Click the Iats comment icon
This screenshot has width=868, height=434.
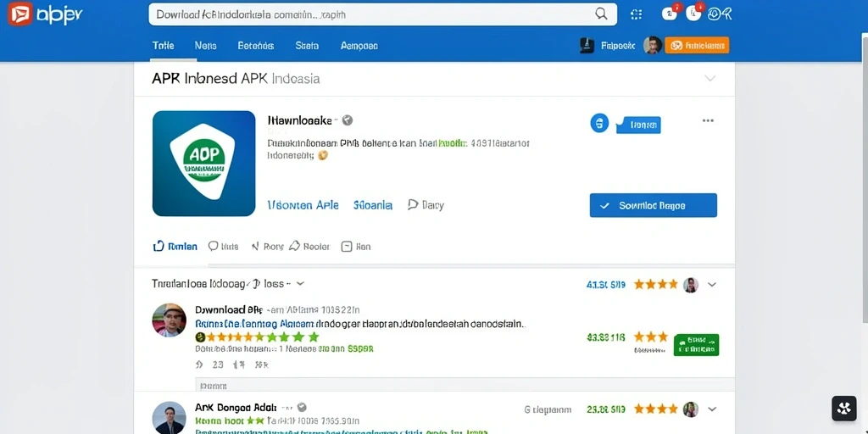pos(213,247)
